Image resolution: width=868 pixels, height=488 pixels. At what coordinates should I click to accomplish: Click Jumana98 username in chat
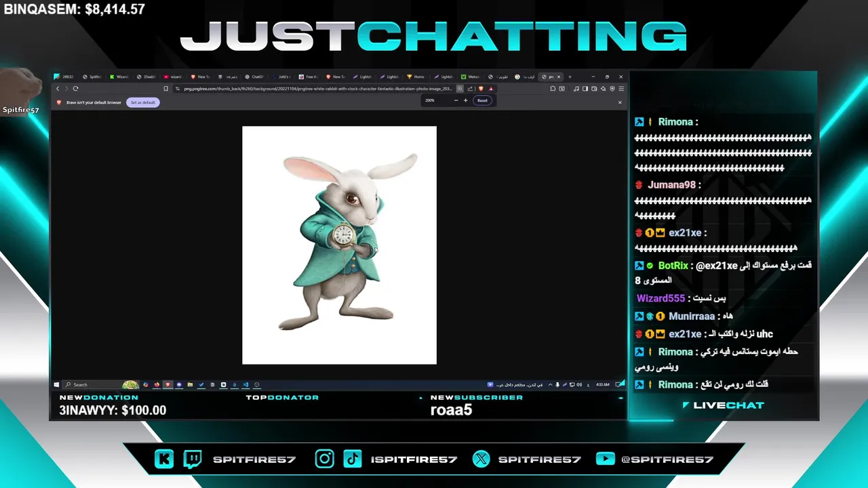671,184
